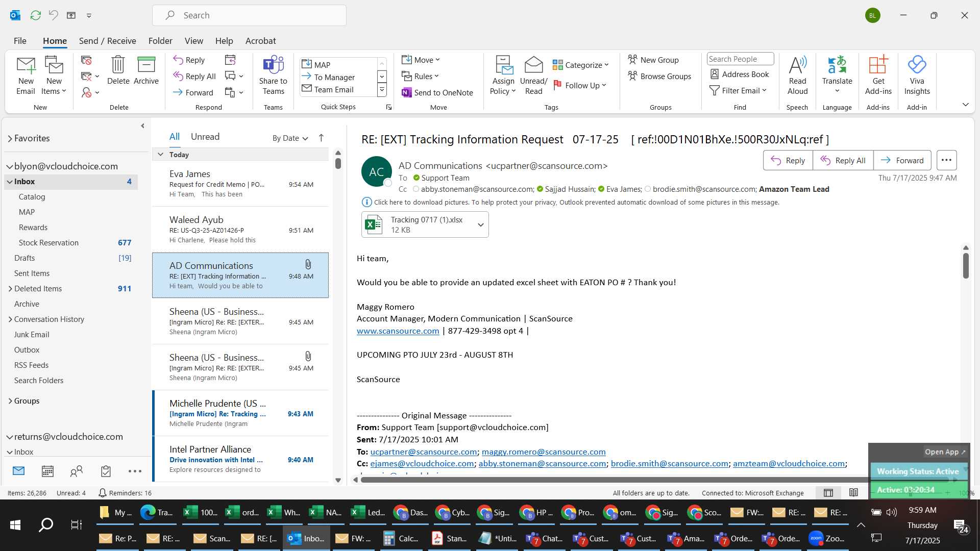
Task: Open the Help tab
Action: (224, 41)
